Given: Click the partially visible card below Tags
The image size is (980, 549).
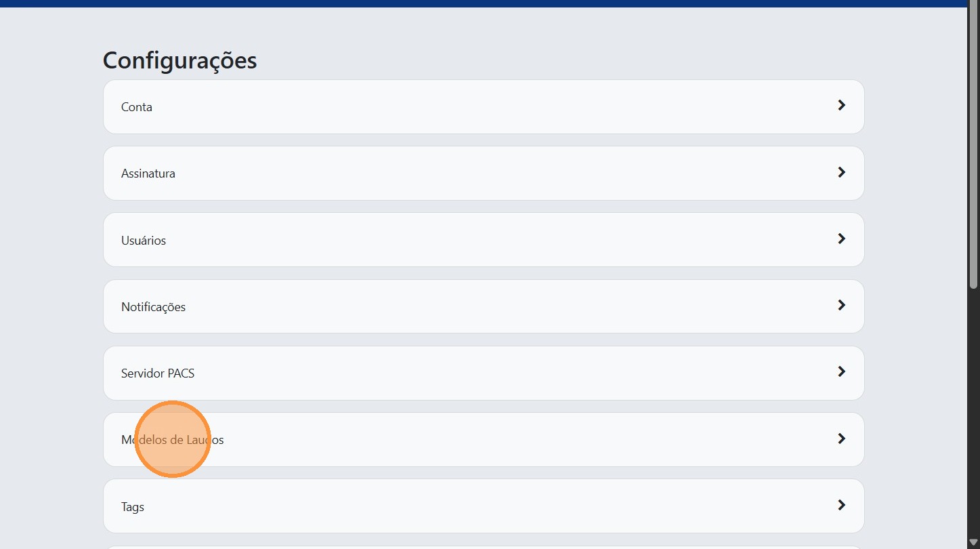Looking at the screenshot, I should coord(484,546).
